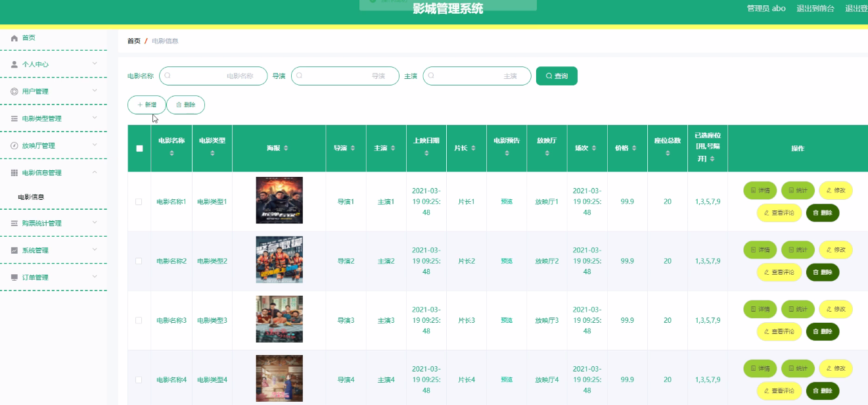Screen dimensions: 868x405
Task: Open the 电影信息 submenu item
Action: coord(31,197)
